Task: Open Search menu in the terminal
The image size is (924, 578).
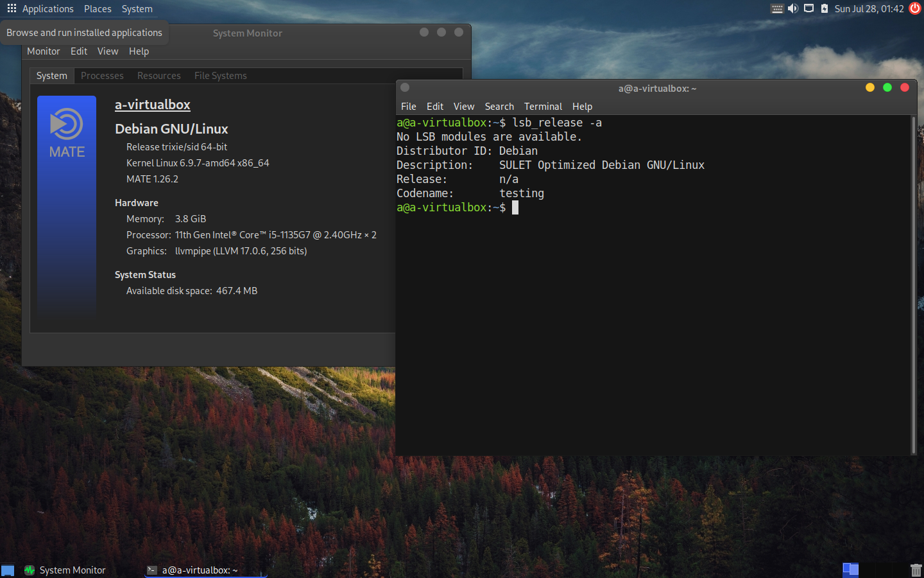Action: 499,107
